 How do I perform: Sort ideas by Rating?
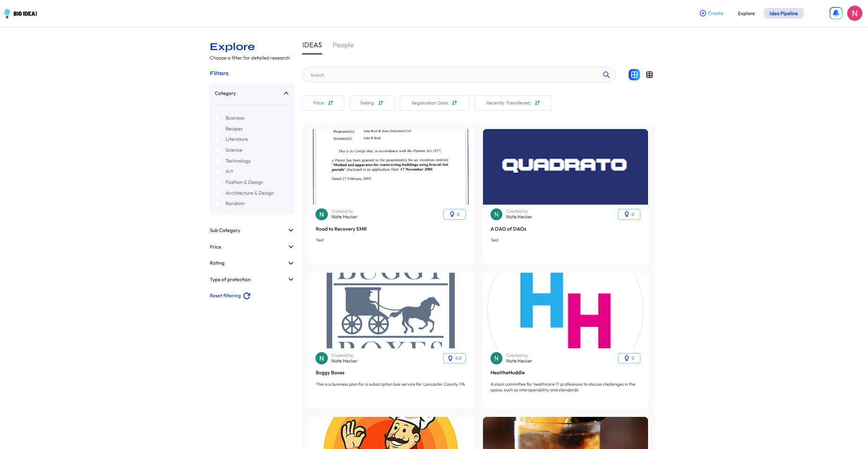point(372,103)
